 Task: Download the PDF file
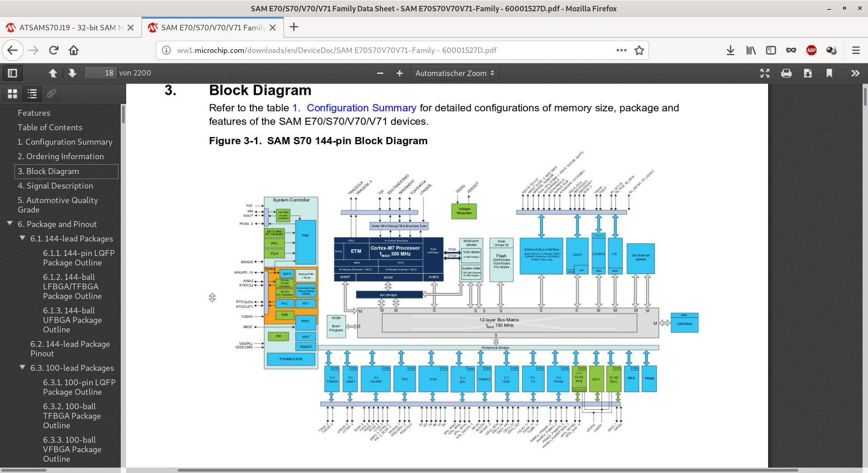tap(808, 73)
